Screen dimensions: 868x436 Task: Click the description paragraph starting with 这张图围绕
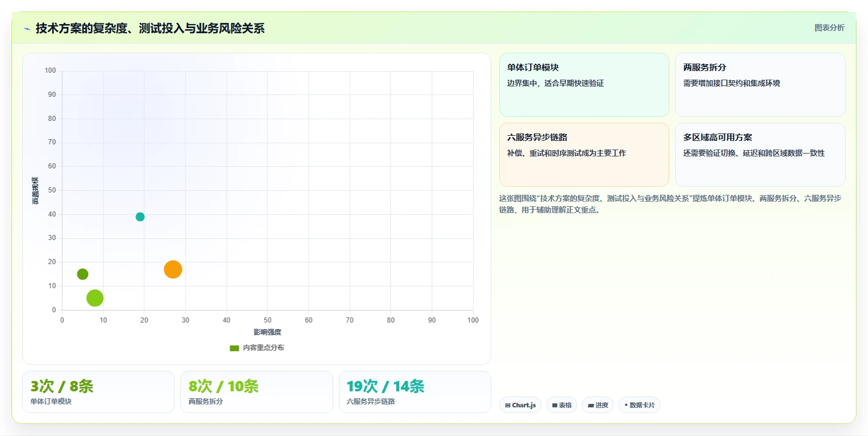point(670,204)
